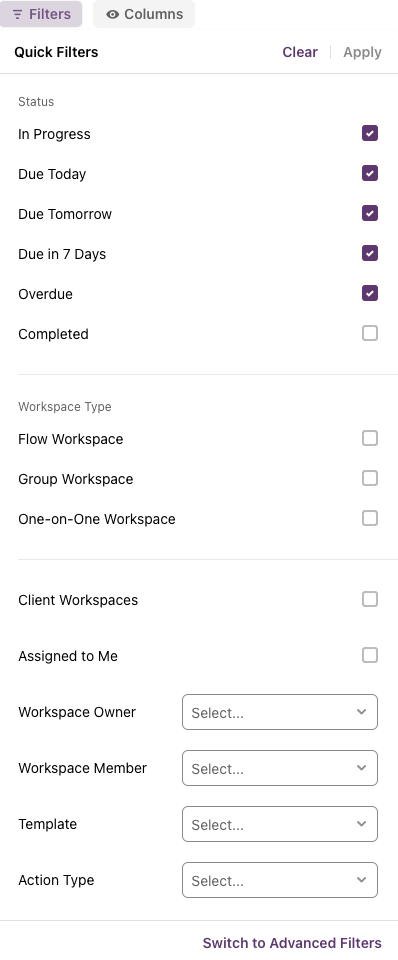Open the Workspace Owner dropdown

pyautogui.click(x=280, y=712)
